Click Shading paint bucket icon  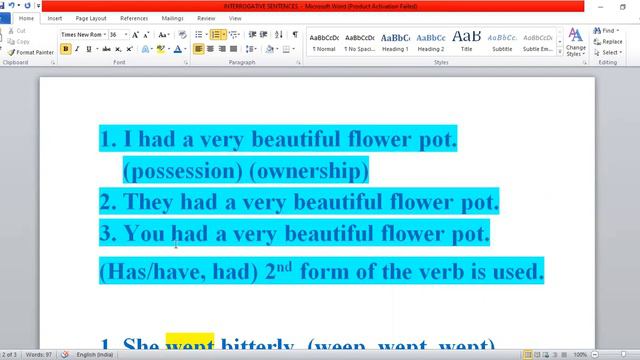269,49
